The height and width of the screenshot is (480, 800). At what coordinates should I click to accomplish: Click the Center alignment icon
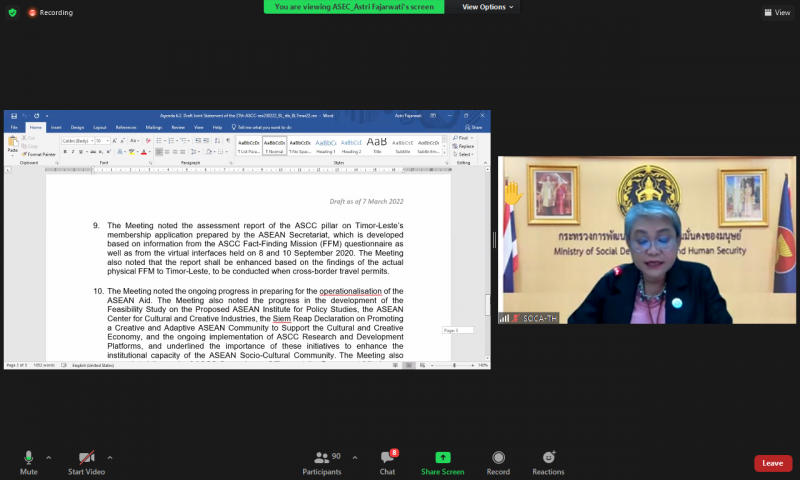tap(167, 151)
